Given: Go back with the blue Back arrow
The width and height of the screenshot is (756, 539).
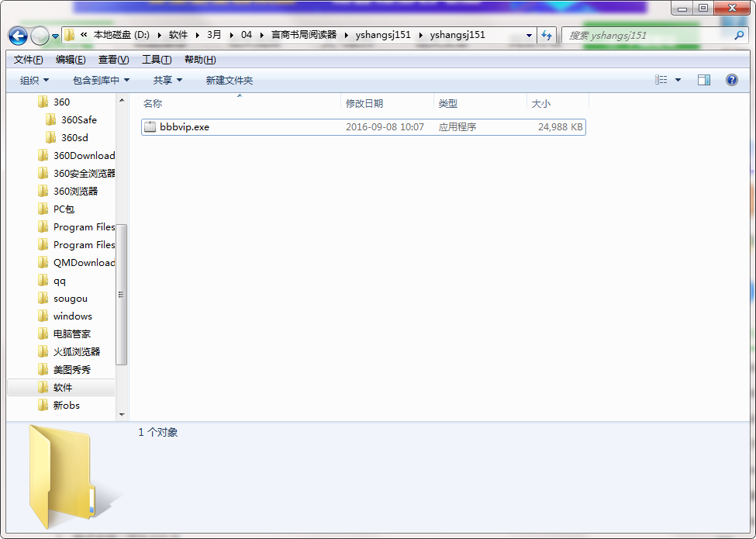Looking at the screenshot, I should [18, 36].
